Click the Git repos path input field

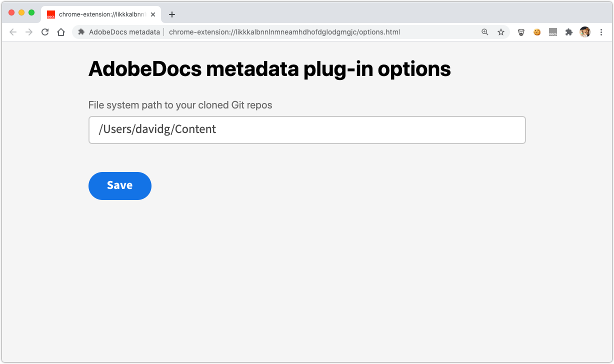(306, 130)
